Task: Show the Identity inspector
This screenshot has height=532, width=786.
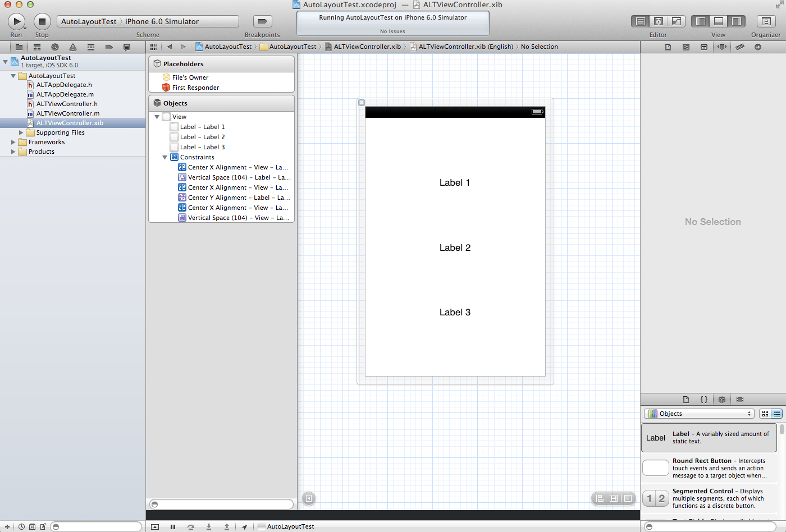Action: point(704,47)
